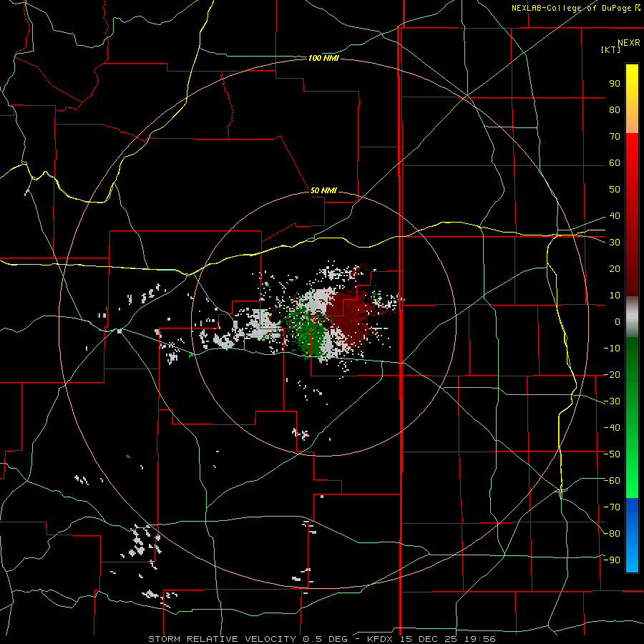The image size is (644, 644).
Task: Click the "80" value on the velocity scale
Action: pos(615,110)
